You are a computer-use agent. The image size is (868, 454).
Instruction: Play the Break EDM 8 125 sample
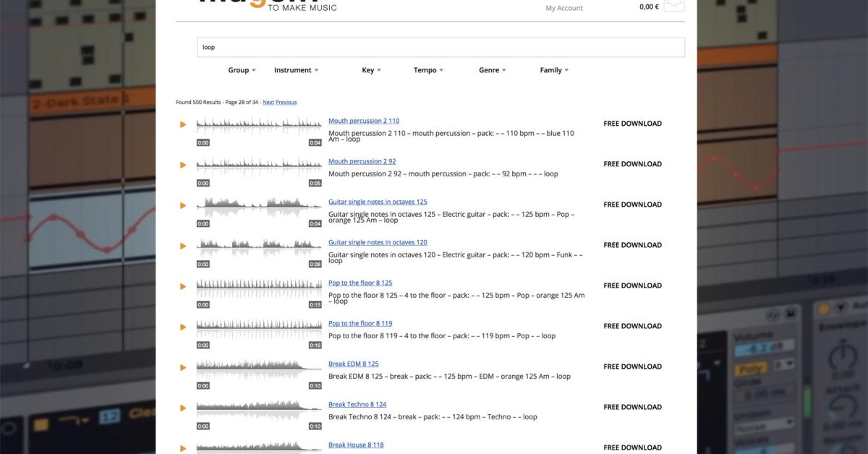pos(183,367)
